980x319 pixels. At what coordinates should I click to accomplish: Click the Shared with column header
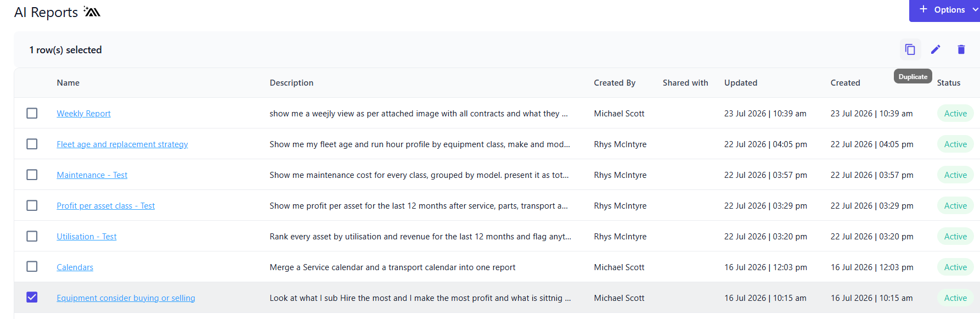pyautogui.click(x=685, y=83)
